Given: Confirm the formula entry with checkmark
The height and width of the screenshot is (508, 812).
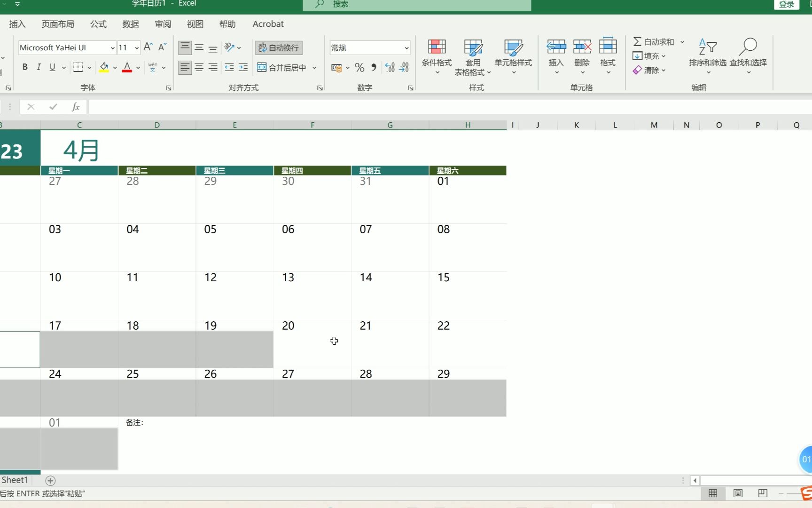Looking at the screenshot, I should pyautogui.click(x=53, y=107).
